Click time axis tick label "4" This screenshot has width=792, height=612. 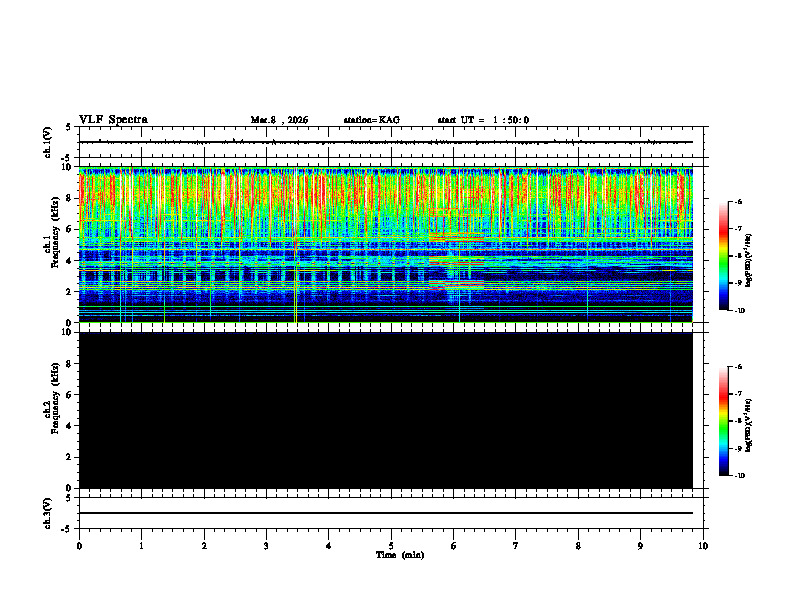[x=329, y=546]
